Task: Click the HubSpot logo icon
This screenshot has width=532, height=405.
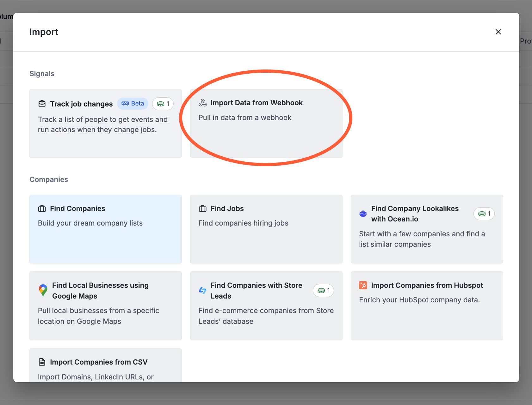Action: coord(363,285)
